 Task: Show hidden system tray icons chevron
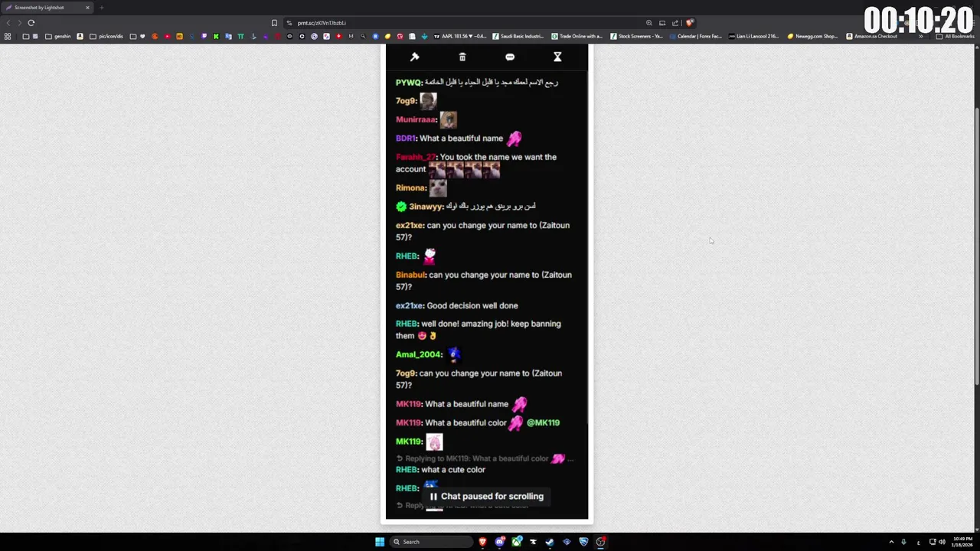[891, 542]
